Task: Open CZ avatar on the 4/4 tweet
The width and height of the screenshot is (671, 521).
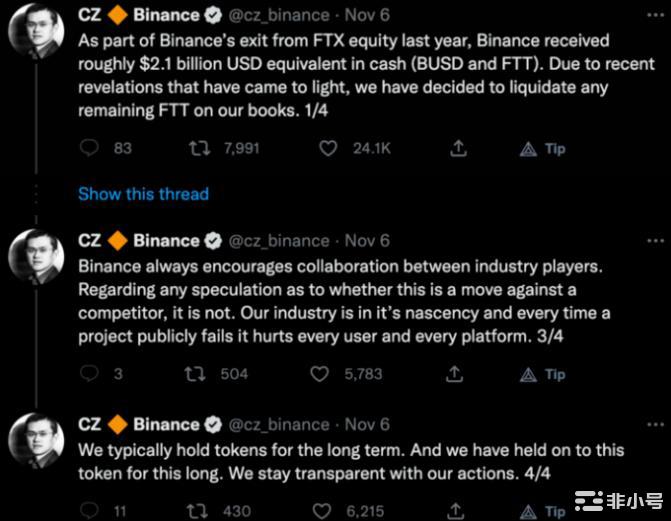Action: click(36, 443)
